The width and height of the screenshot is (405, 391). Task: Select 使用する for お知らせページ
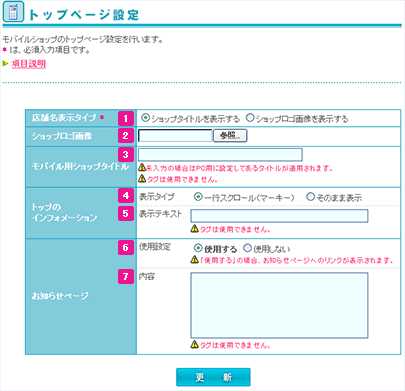click(198, 248)
